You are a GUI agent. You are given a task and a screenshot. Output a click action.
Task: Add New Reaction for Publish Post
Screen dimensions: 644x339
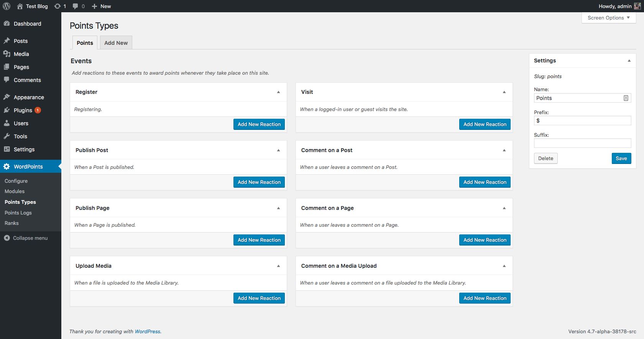259,182
